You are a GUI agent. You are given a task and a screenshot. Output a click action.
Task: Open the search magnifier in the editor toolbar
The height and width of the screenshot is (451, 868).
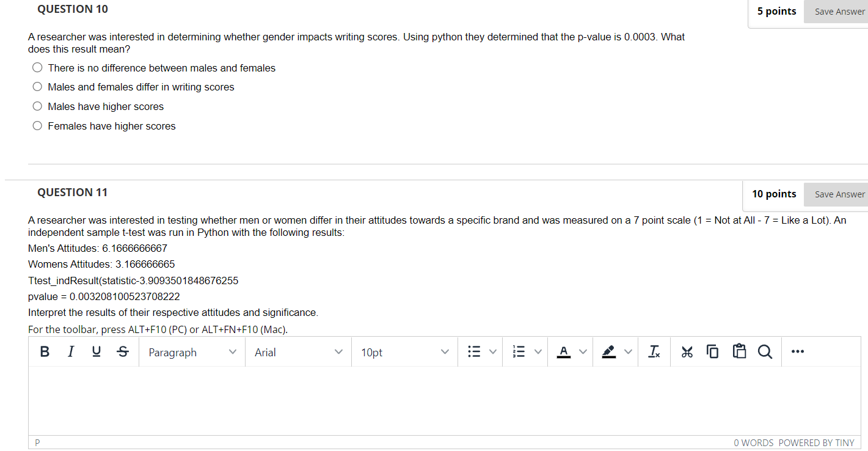pos(765,351)
